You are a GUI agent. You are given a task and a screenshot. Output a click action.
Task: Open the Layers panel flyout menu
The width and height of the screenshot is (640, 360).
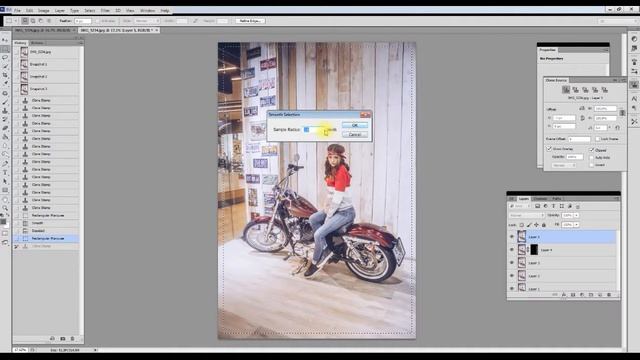click(616, 199)
